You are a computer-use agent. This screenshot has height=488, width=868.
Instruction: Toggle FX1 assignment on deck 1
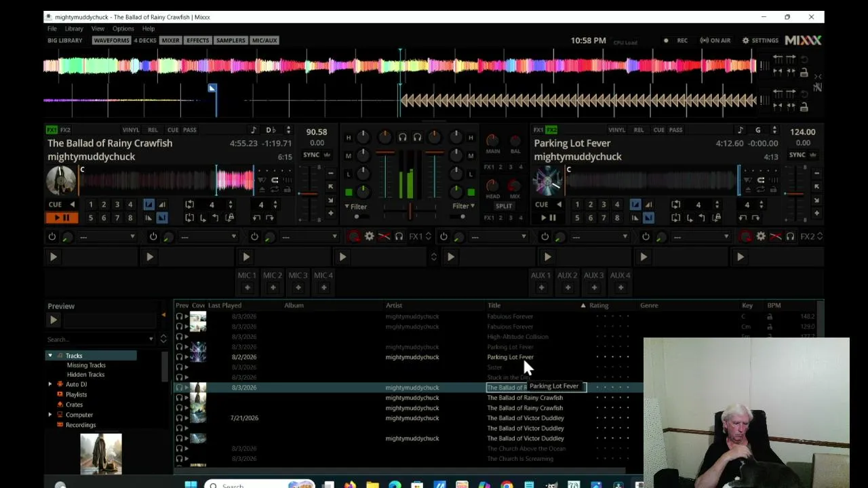52,129
